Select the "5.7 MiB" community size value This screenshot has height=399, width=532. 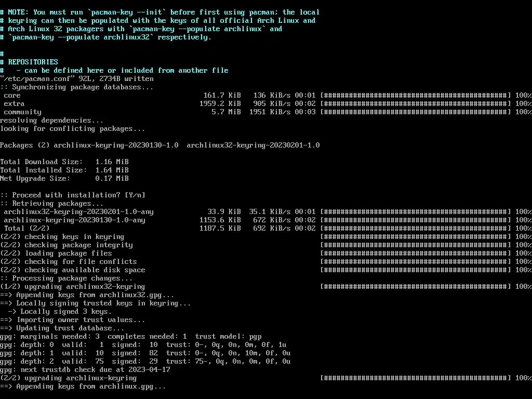227,112
